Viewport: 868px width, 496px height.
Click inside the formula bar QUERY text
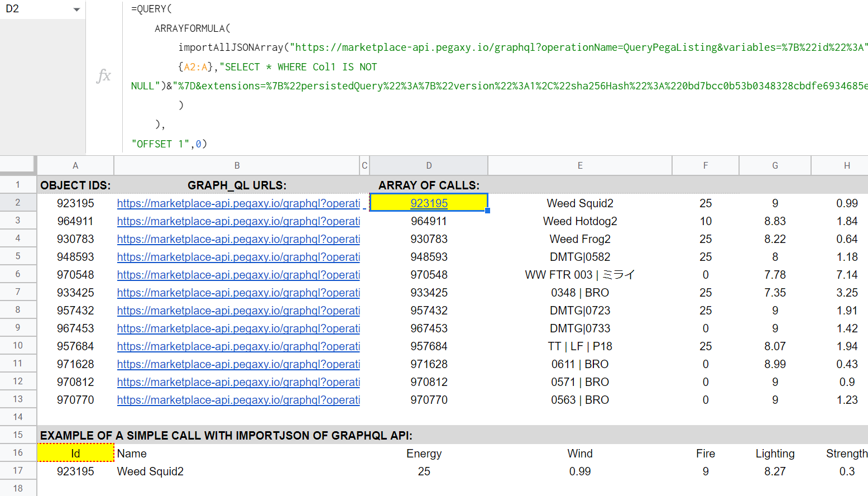[151, 9]
